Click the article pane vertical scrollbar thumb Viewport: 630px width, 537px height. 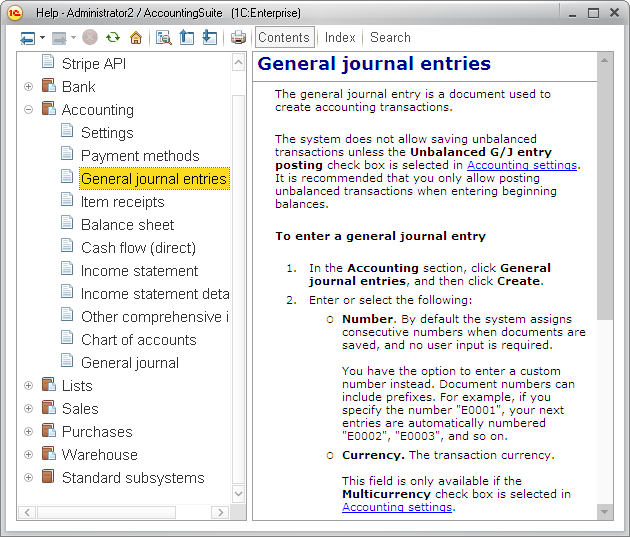604,194
